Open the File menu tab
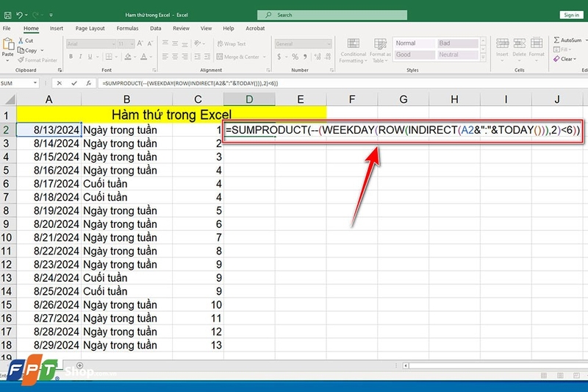This screenshot has height=392, width=588. pos(7,29)
